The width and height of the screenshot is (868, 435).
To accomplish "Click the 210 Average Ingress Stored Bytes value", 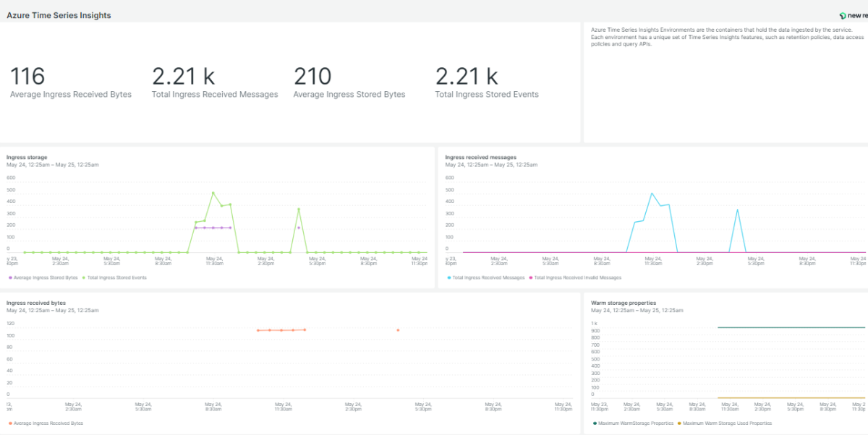I will coord(312,76).
